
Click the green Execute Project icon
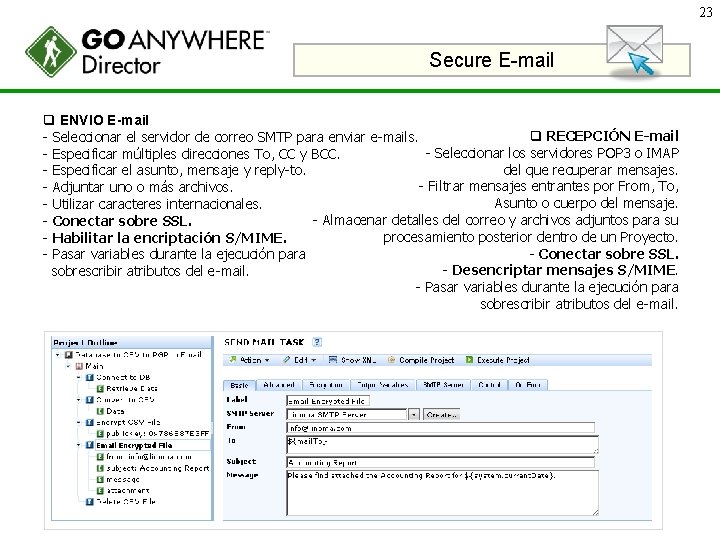pyautogui.click(x=469, y=360)
